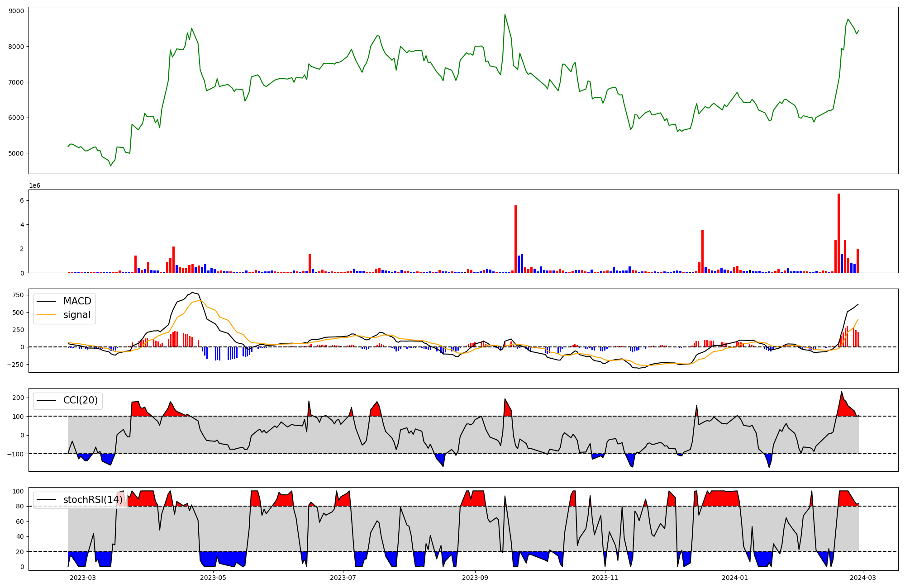905x588 pixels.
Task: Click the 5000 price axis tick label
Action: (16, 153)
